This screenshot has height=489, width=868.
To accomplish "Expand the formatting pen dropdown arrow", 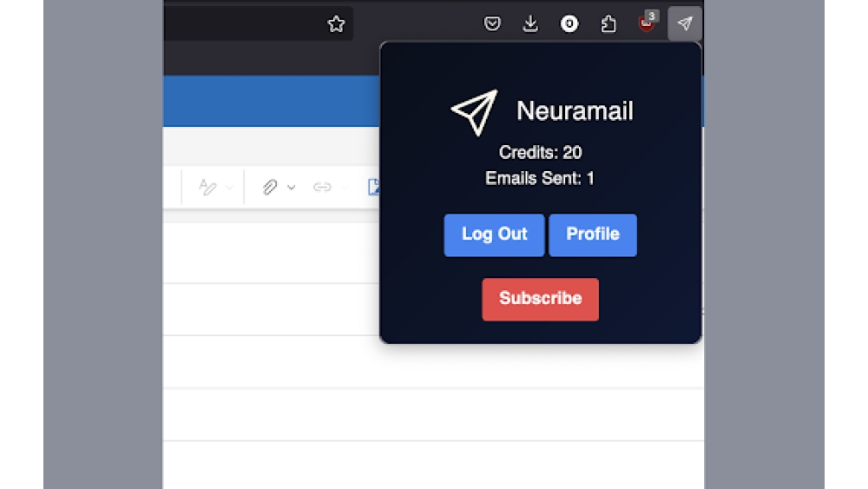I will pyautogui.click(x=229, y=188).
